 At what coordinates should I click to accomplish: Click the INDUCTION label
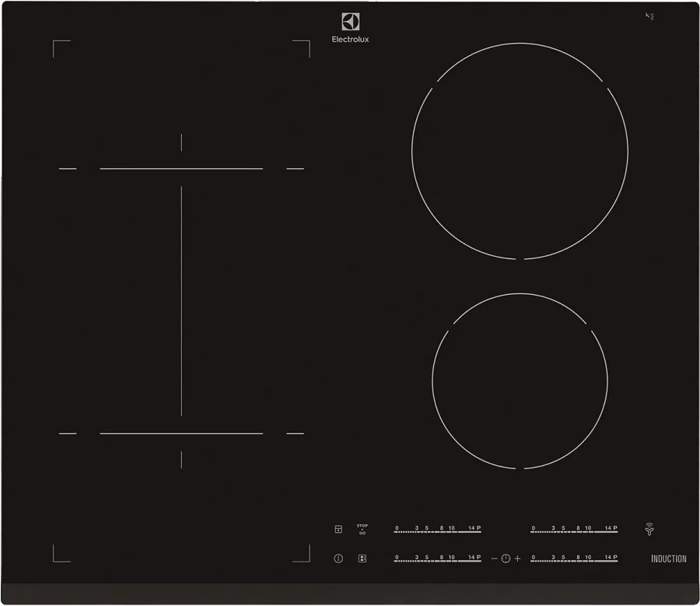(x=668, y=559)
